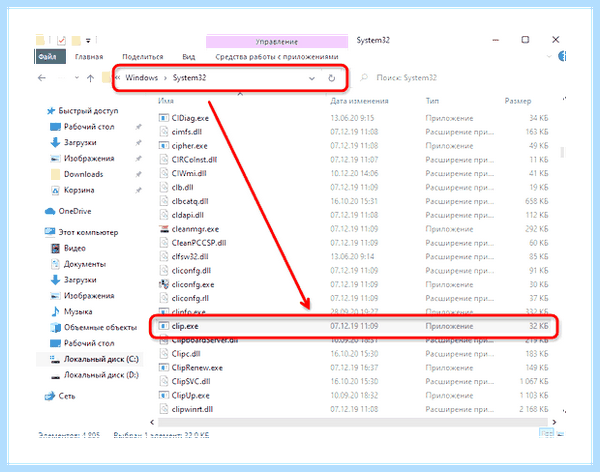Open the Поделиться ribbon tab
This screenshot has height=472, width=600.
pyautogui.click(x=143, y=57)
